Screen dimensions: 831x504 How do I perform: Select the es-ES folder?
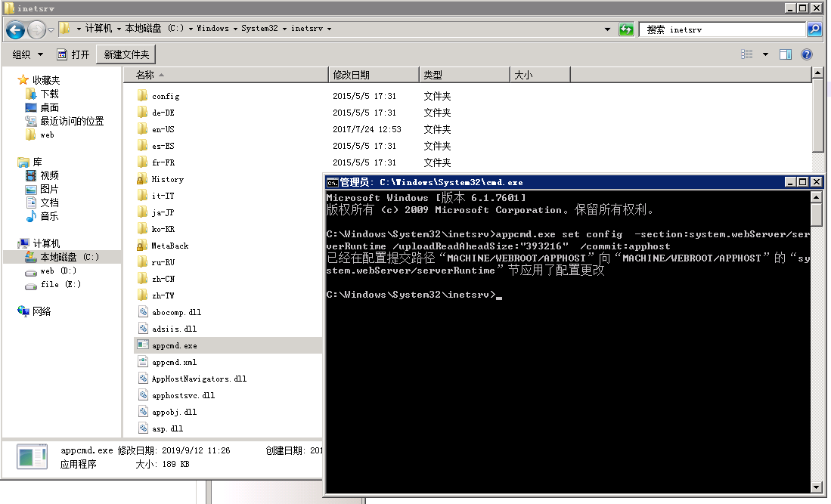pos(156,146)
